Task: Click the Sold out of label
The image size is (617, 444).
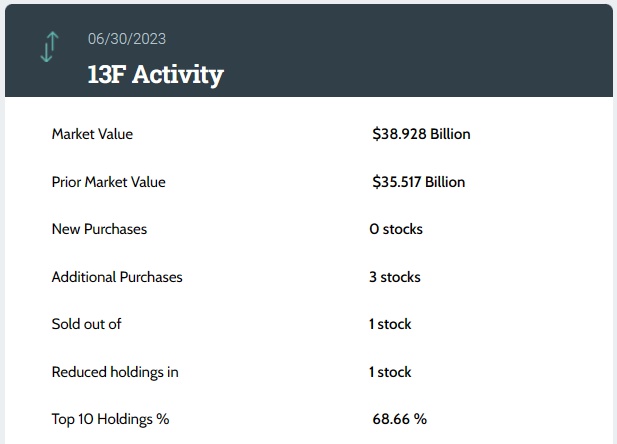Action: [x=86, y=324]
